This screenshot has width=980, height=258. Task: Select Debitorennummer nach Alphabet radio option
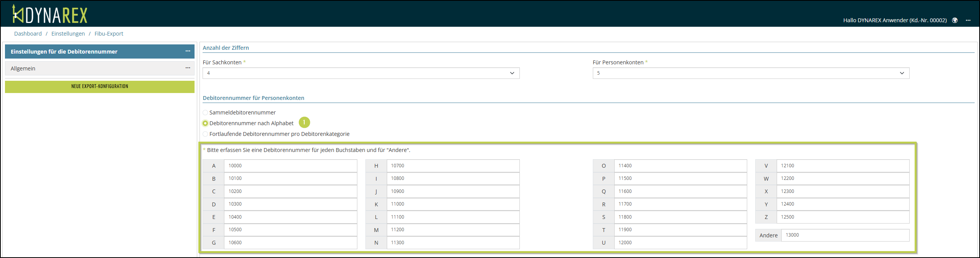205,123
